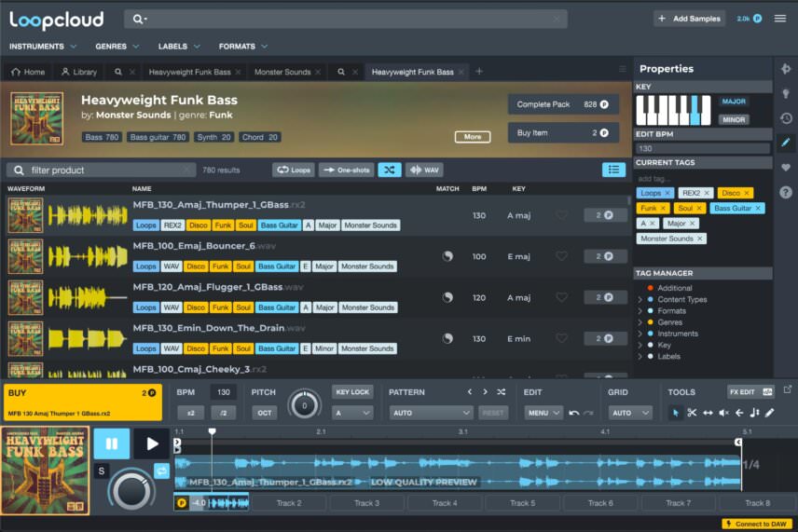Click match icon for MFB_120_Amaj_Flugger_1_GBass
This screenshot has height=532, width=798.
[x=447, y=297]
